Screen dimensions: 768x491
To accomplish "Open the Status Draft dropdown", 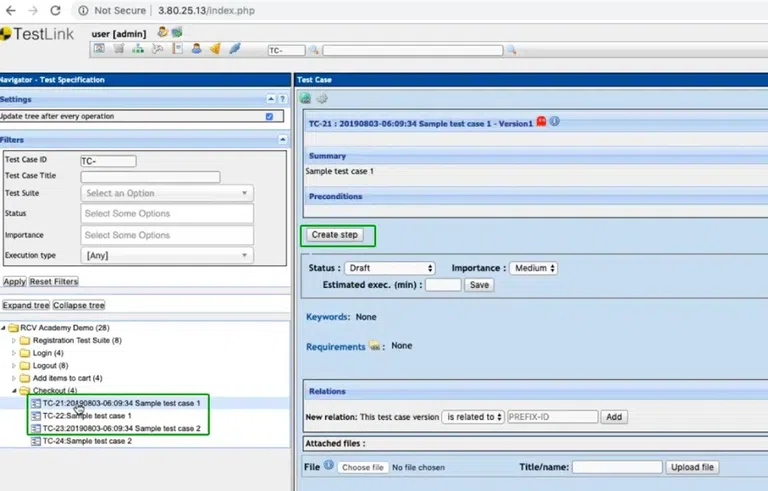I will [389, 268].
